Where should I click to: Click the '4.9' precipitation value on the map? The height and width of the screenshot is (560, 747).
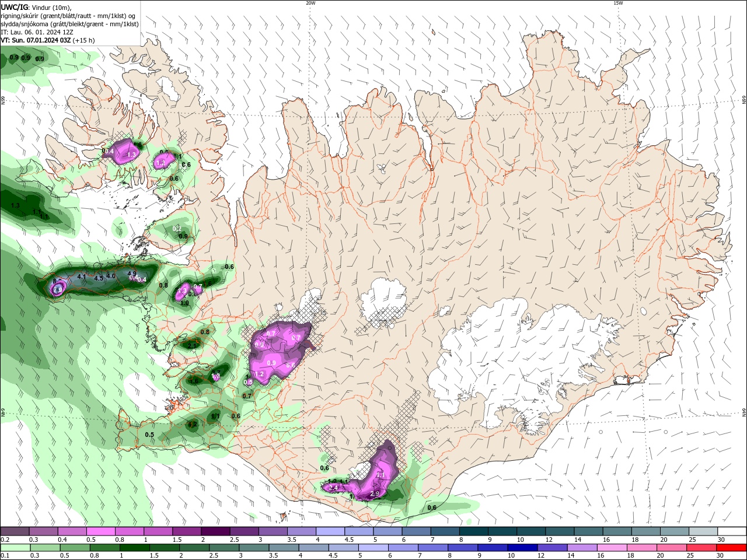(132, 274)
